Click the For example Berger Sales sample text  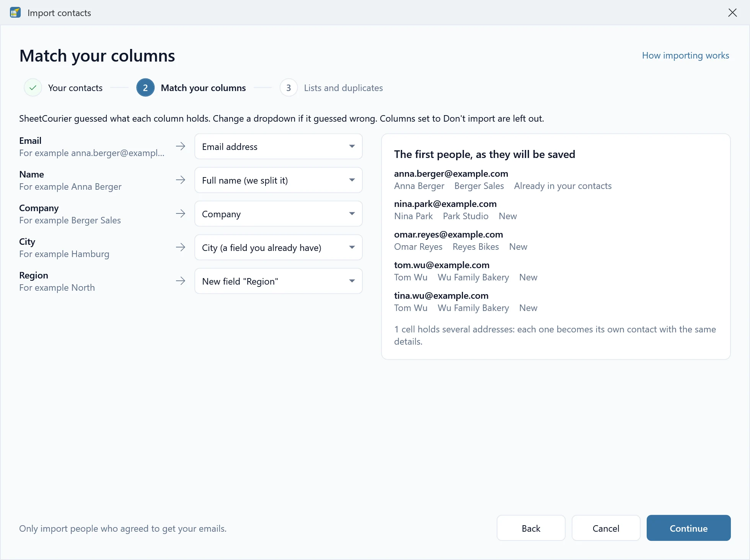70,220
